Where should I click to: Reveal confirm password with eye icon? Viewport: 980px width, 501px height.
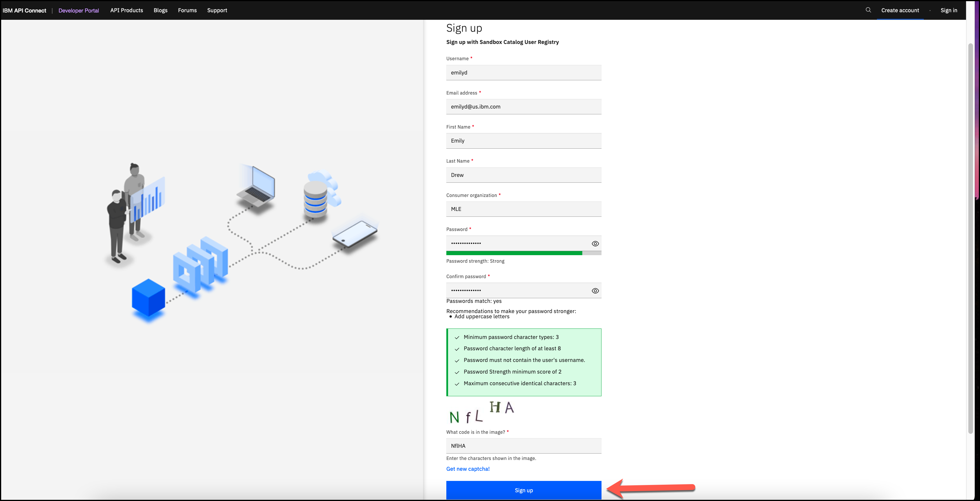point(595,291)
